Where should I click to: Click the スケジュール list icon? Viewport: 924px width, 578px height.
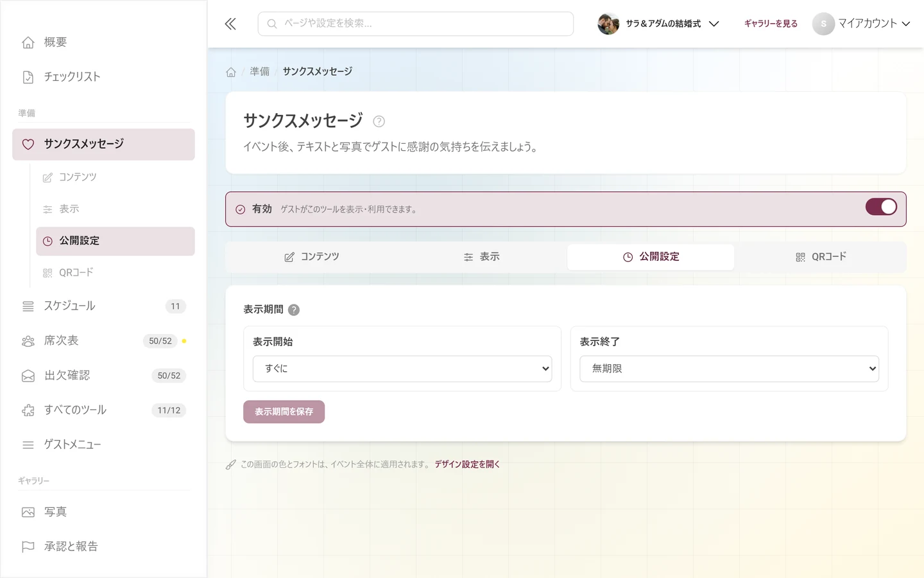28,306
